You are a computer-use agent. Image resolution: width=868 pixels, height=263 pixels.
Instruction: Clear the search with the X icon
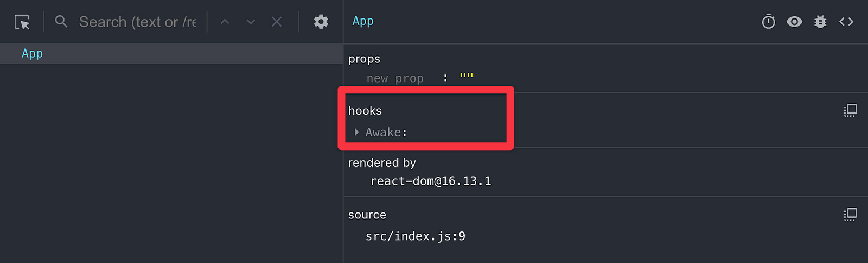coord(277,22)
